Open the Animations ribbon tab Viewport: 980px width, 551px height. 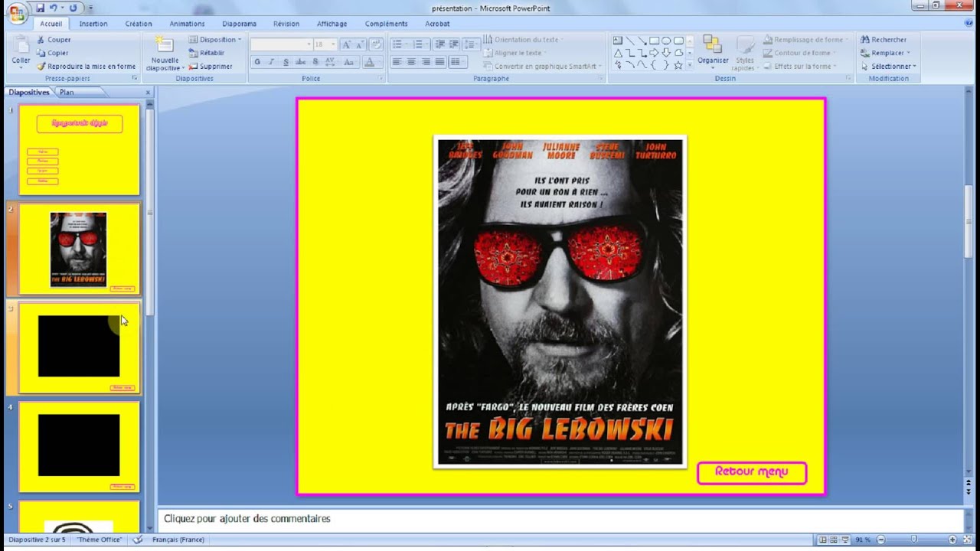coord(188,24)
